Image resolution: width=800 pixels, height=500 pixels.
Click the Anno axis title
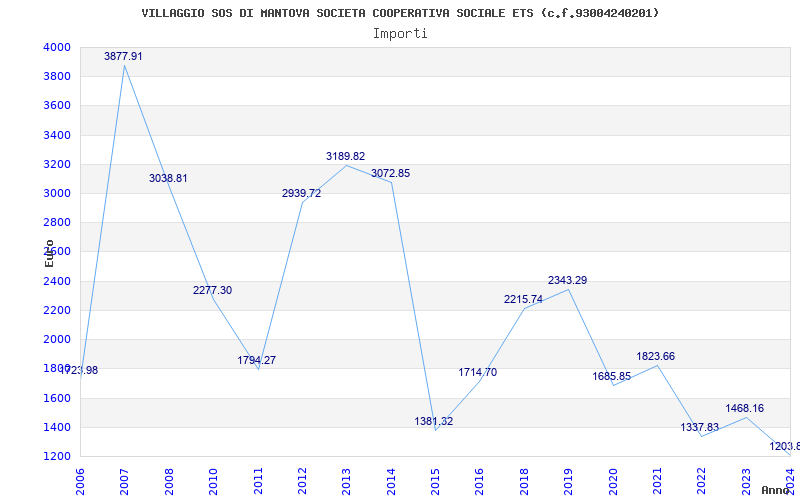tap(774, 490)
